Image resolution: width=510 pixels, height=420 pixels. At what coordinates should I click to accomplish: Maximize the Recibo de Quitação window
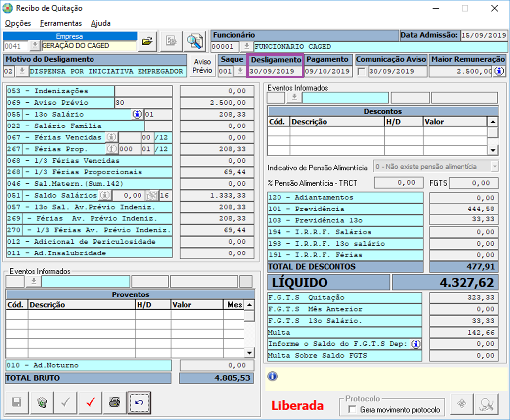(465, 8)
